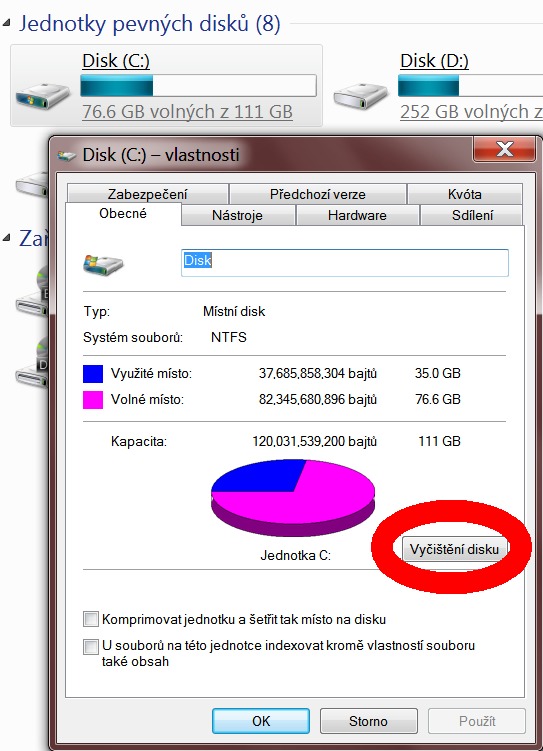
Task: Select the Disk (D:) drive icon
Action: tap(361, 95)
